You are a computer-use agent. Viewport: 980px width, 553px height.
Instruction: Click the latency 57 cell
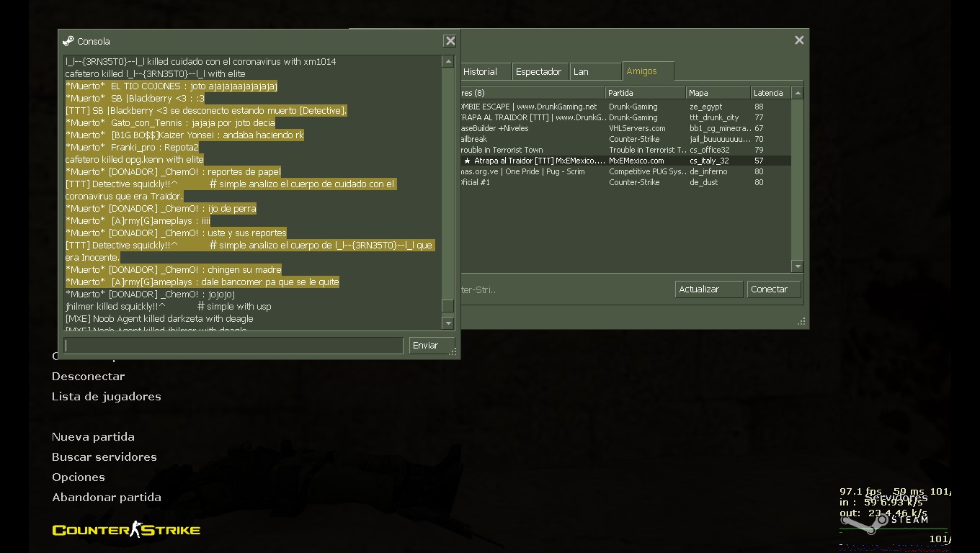759,161
